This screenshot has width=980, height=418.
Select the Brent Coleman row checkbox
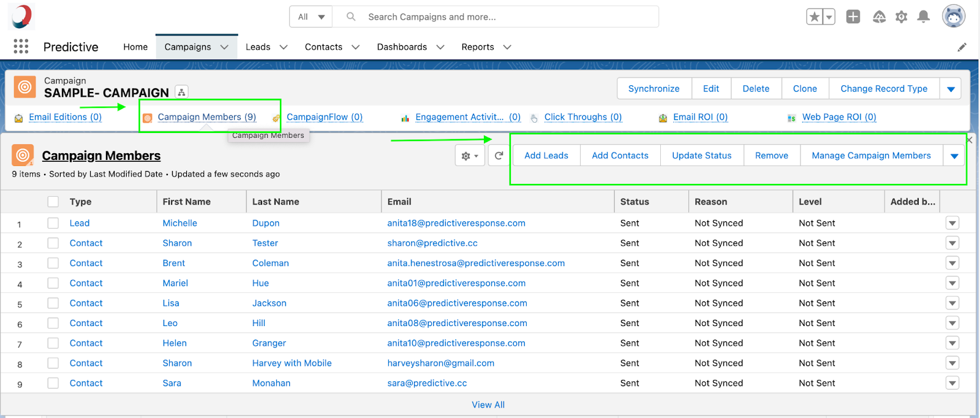pos(53,263)
